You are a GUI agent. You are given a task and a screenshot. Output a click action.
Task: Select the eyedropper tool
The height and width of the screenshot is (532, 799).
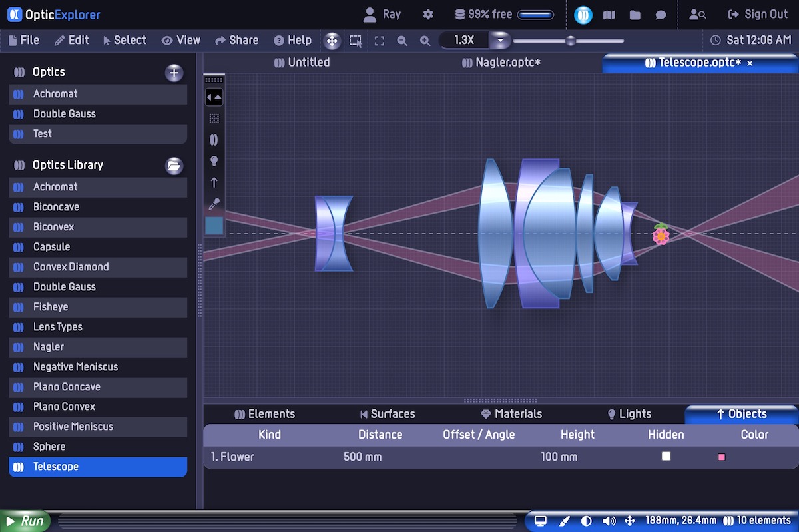[214, 204]
